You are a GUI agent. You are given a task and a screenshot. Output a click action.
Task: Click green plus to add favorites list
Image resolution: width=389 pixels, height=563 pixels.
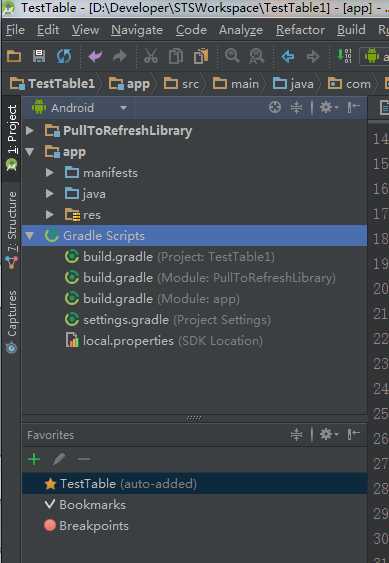(34, 459)
